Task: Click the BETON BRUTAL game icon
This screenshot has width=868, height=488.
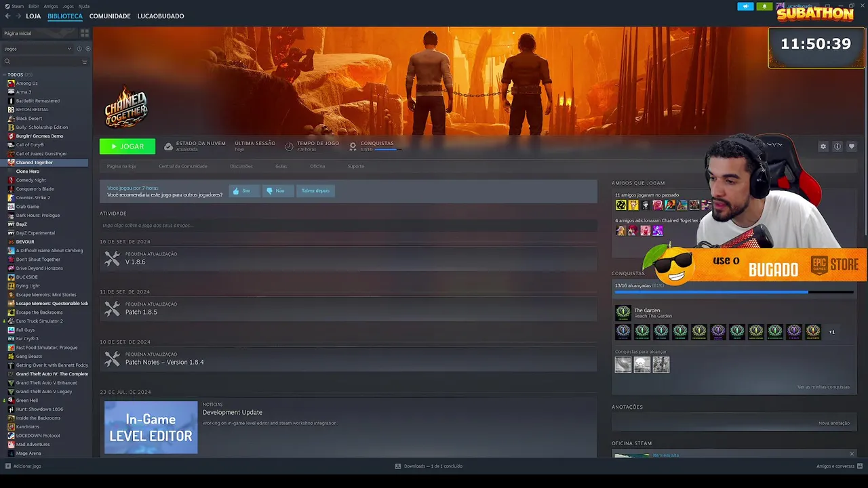Action: [11, 110]
